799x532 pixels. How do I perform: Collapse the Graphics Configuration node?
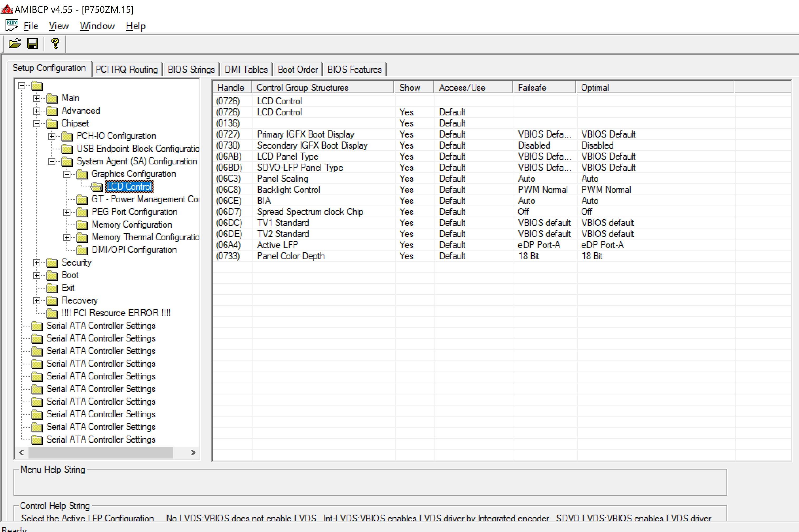(x=67, y=174)
